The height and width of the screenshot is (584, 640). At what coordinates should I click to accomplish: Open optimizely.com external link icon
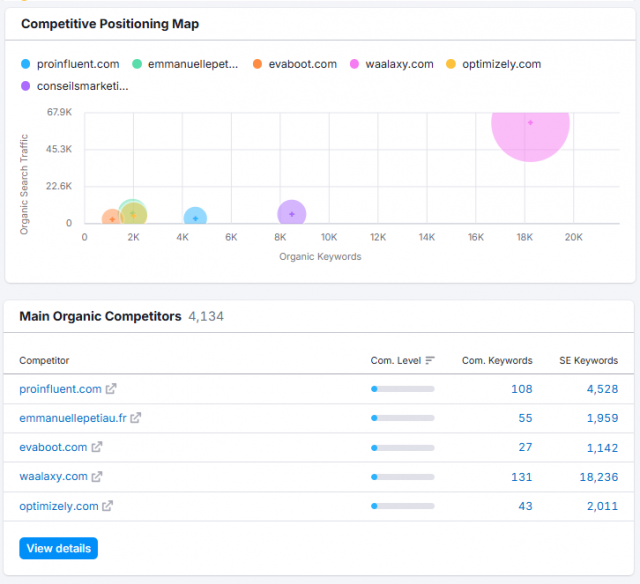pyautogui.click(x=107, y=506)
